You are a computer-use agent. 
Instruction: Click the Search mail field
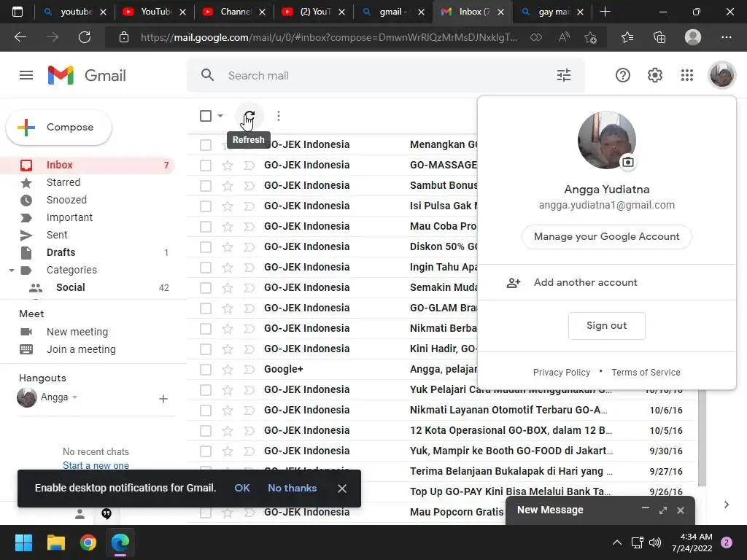coord(386,75)
